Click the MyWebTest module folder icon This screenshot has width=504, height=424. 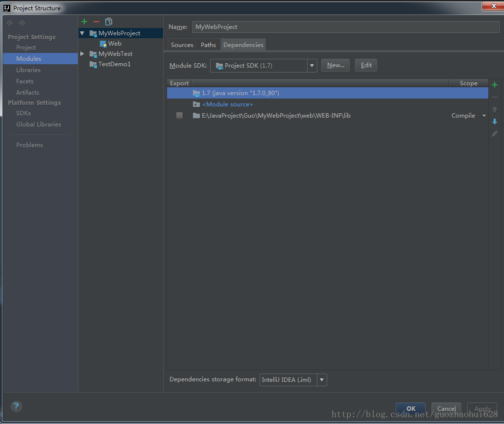(x=93, y=54)
